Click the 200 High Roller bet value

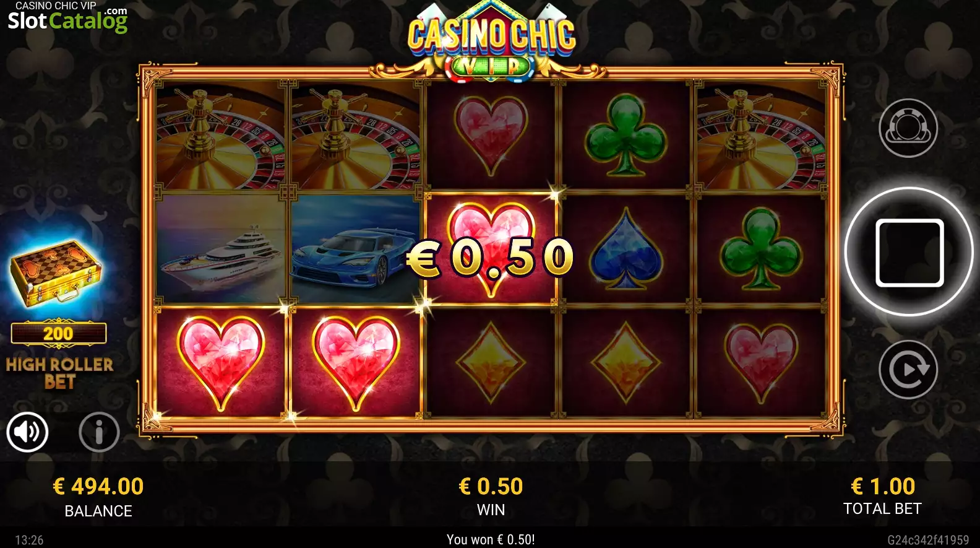[x=59, y=333]
